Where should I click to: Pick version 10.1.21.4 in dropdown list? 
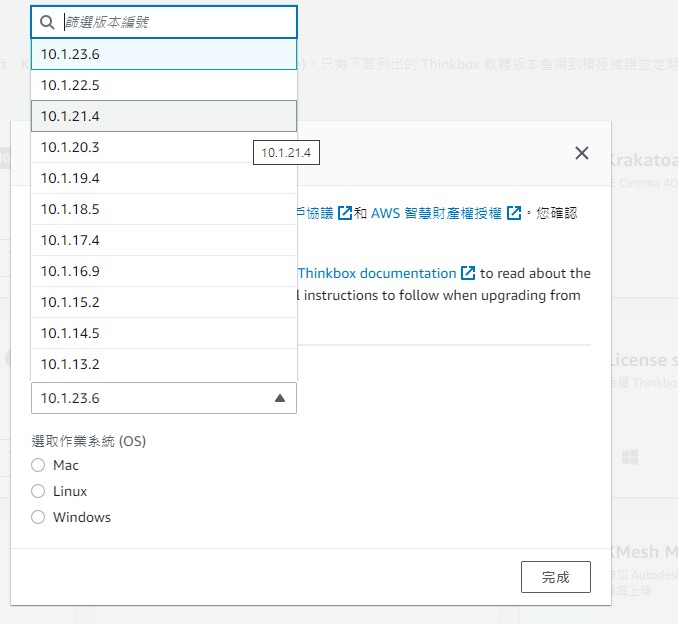[x=164, y=116]
